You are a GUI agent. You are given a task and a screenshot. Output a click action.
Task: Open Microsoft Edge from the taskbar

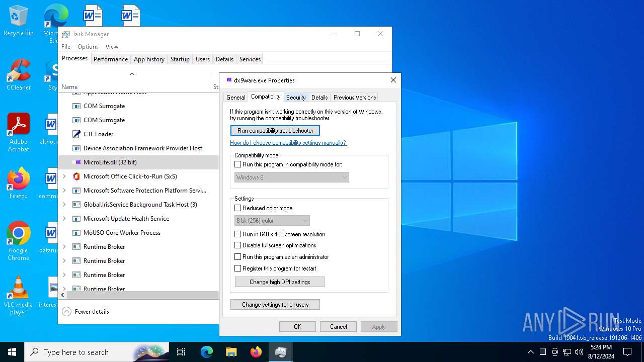(x=207, y=352)
